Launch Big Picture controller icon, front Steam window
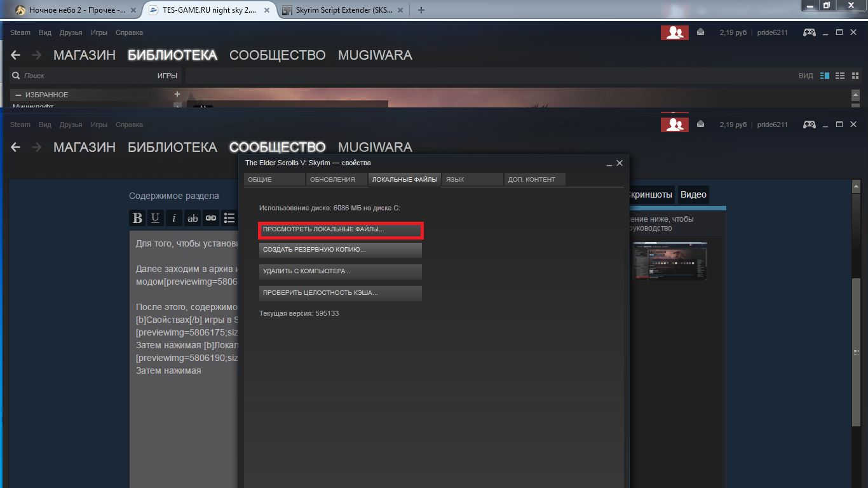Viewport: 868px width, 488px height. [x=809, y=125]
